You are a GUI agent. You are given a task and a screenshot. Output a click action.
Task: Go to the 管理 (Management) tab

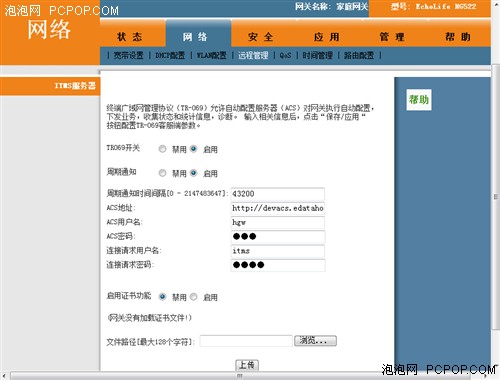[x=394, y=34]
